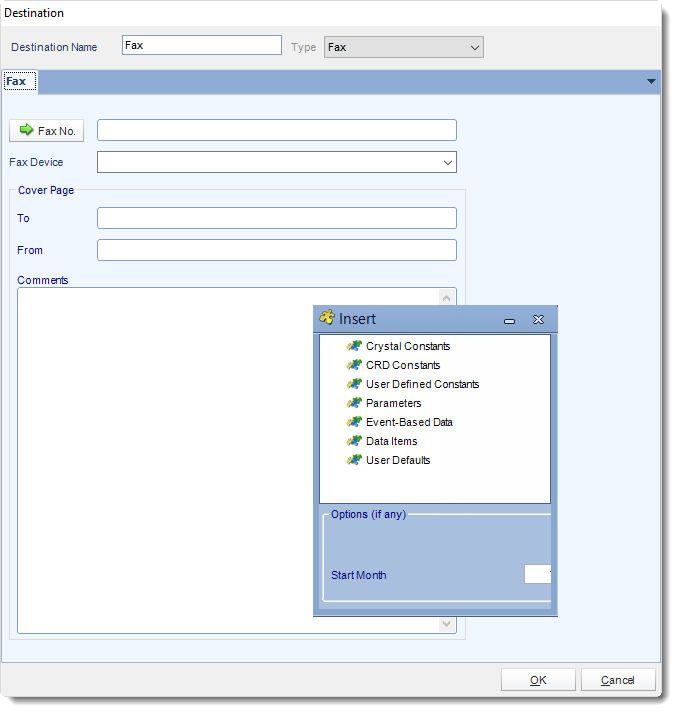Click the Options (if any) label
677x712 pixels.
click(368, 514)
